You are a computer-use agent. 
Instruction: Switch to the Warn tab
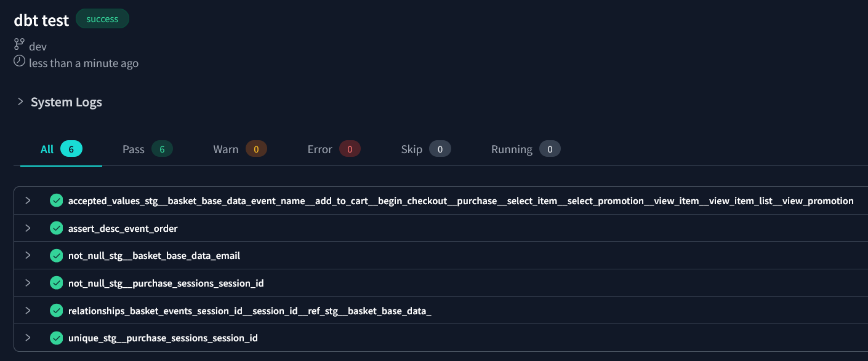click(240, 149)
